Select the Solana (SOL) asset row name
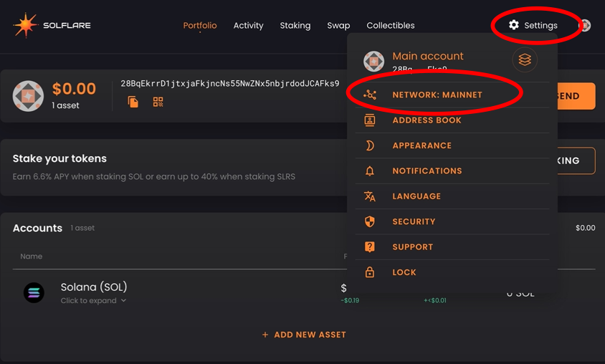605x364 pixels. tap(94, 287)
